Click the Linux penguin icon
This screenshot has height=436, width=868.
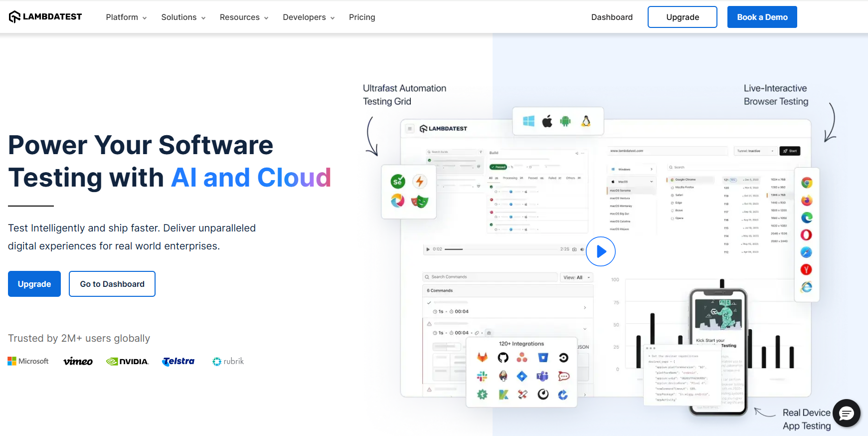[x=586, y=121]
